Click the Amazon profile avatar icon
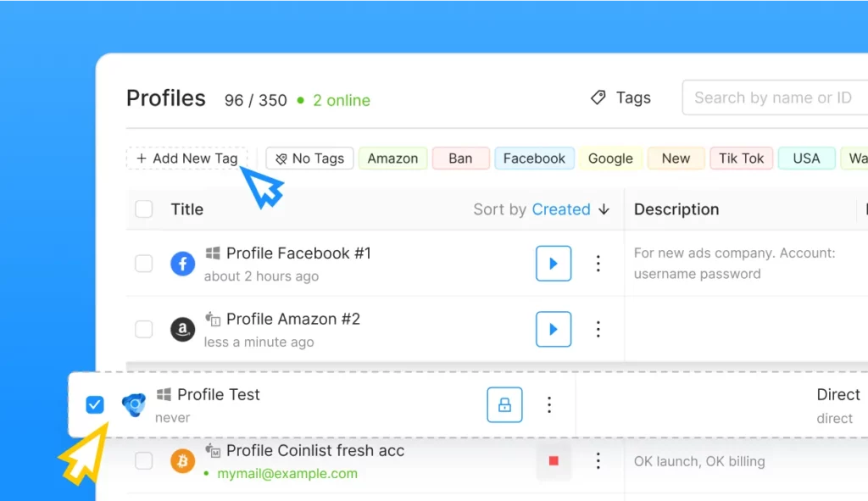The height and width of the screenshot is (501, 868). [182, 329]
